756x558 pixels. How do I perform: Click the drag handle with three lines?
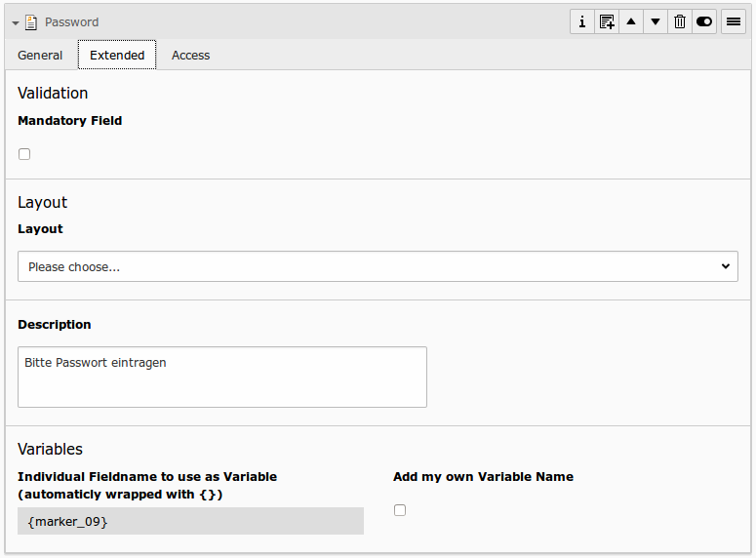(x=734, y=21)
